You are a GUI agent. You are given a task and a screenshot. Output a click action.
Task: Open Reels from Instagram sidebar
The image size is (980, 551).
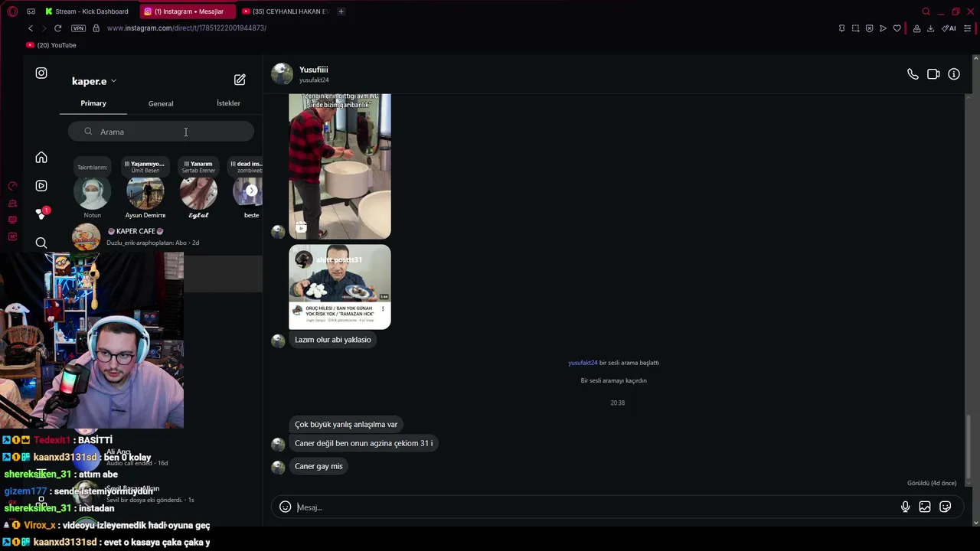pyautogui.click(x=41, y=186)
